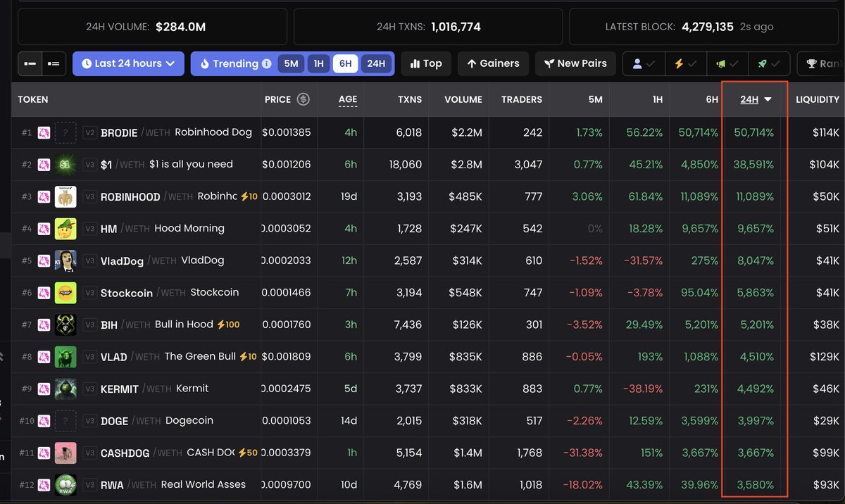The width and height of the screenshot is (845, 504).
Task: Click the Hood Morning token avatar
Action: pyautogui.click(x=65, y=229)
